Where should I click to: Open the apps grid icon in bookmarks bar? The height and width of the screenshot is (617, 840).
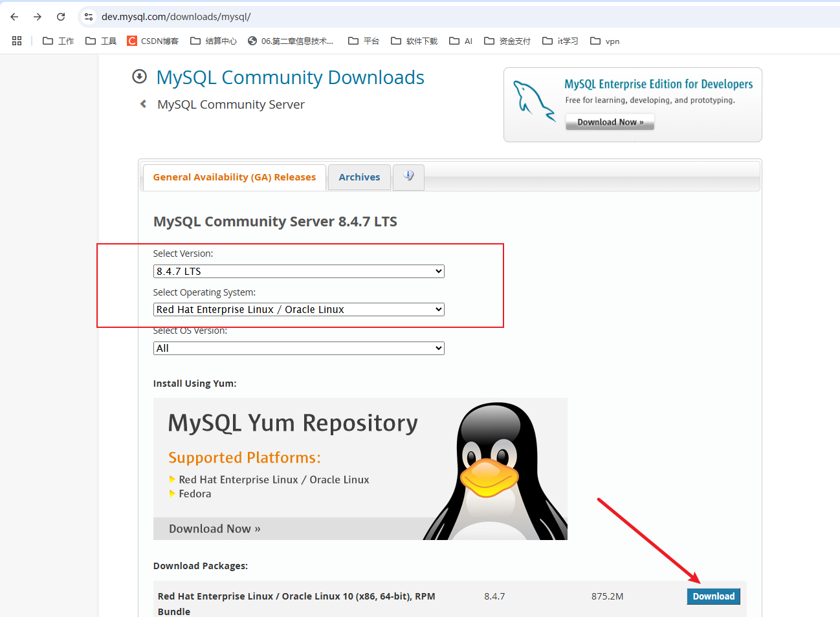point(17,41)
